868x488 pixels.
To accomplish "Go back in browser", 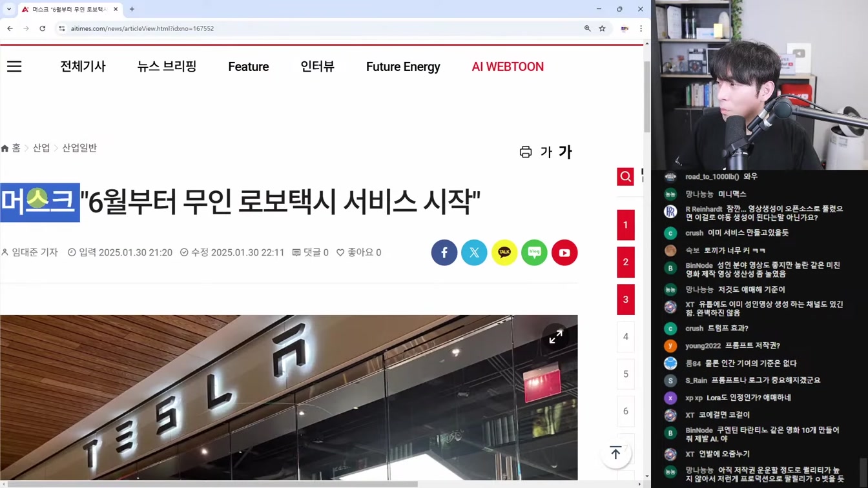I will click(10, 28).
